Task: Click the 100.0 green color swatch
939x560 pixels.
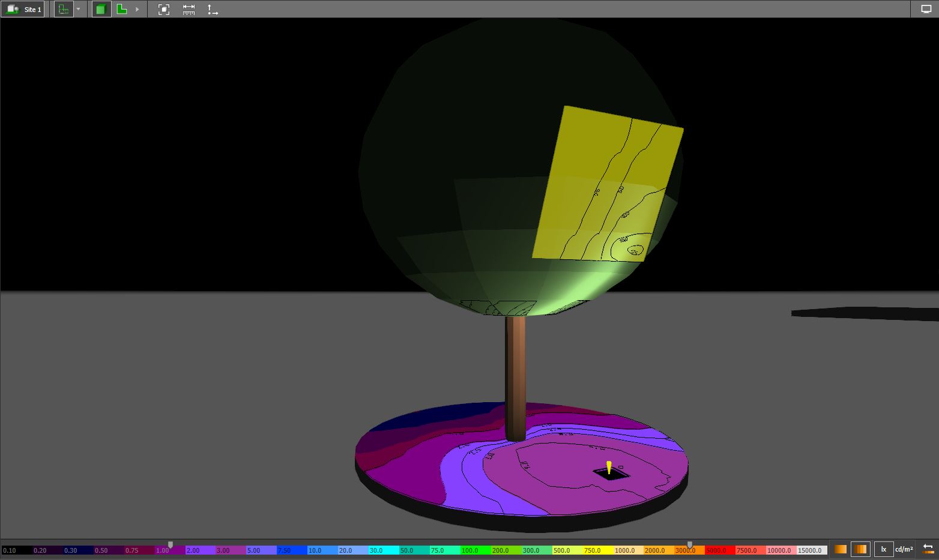Action: point(474,550)
